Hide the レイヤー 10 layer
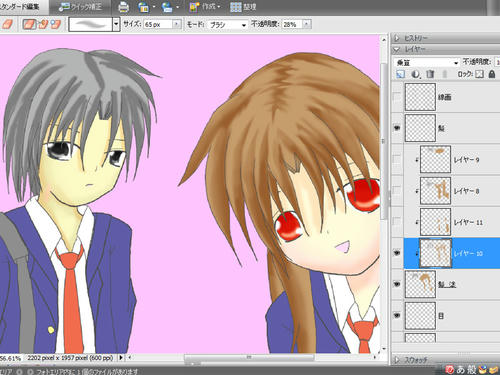The width and height of the screenshot is (500, 375). (397, 253)
